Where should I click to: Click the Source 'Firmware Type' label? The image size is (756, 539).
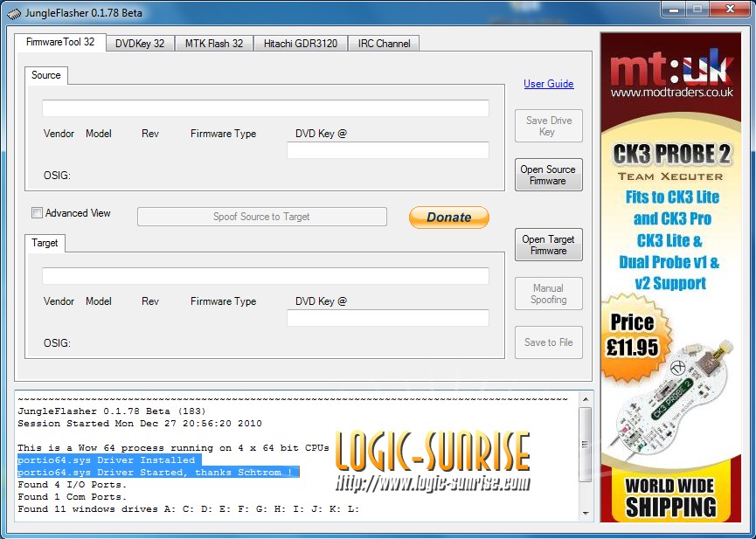click(x=223, y=134)
